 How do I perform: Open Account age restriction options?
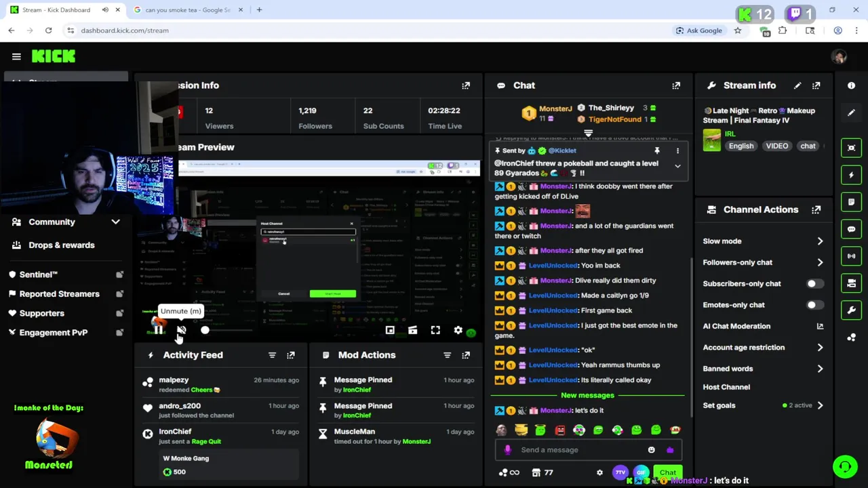click(763, 348)
